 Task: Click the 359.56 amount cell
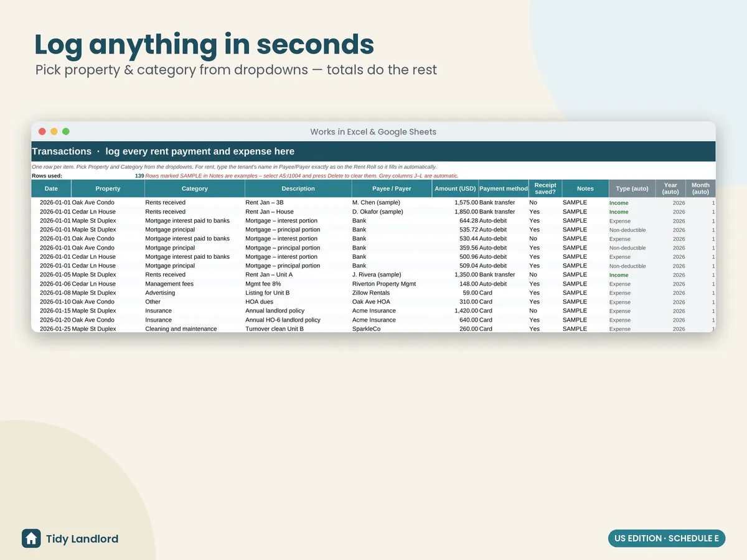coord(455,248)
